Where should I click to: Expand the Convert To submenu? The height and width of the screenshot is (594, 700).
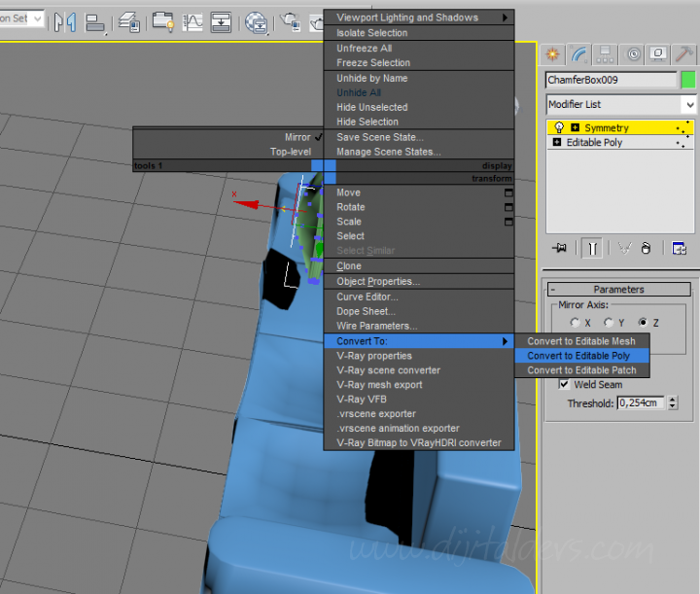[419, 341]
